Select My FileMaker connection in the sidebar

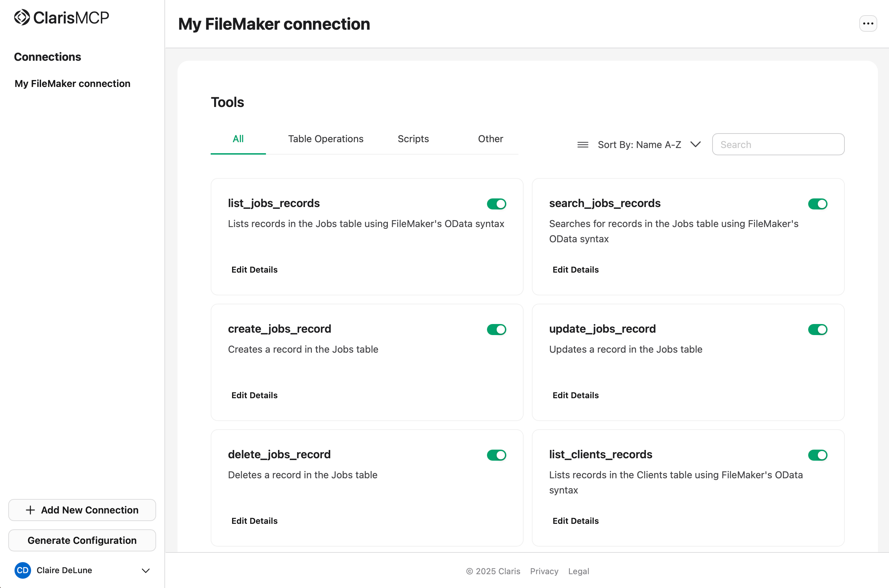(72, 83)
